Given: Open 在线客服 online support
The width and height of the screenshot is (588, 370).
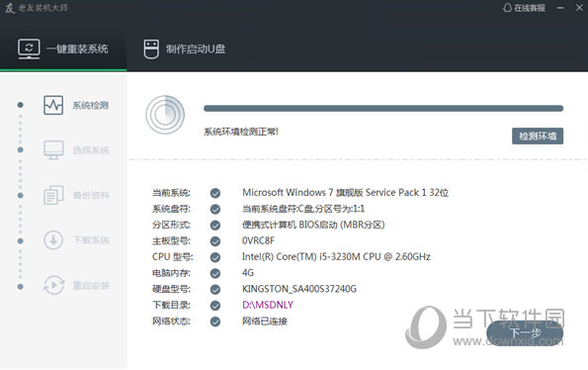Looking at the screenshot, I should coord(530,8).
